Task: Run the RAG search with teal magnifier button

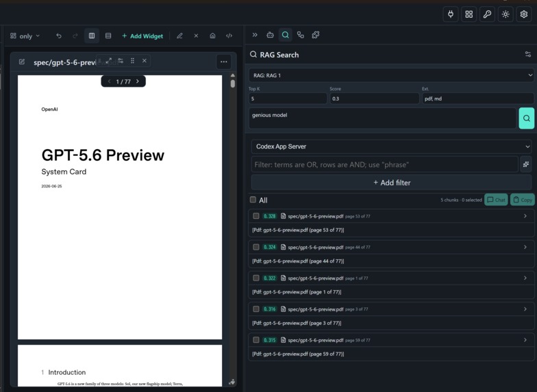Action: 526,118
